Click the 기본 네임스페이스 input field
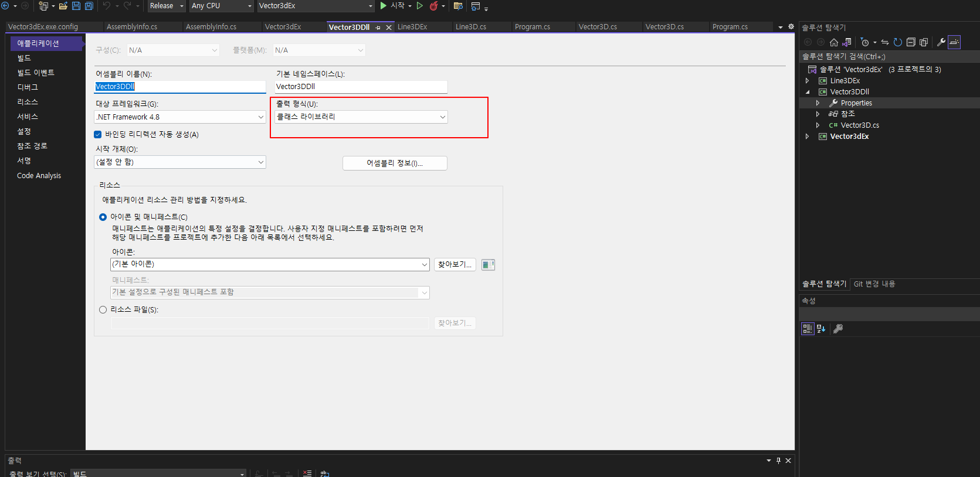 pyautogui.click(x=361, y=87)
